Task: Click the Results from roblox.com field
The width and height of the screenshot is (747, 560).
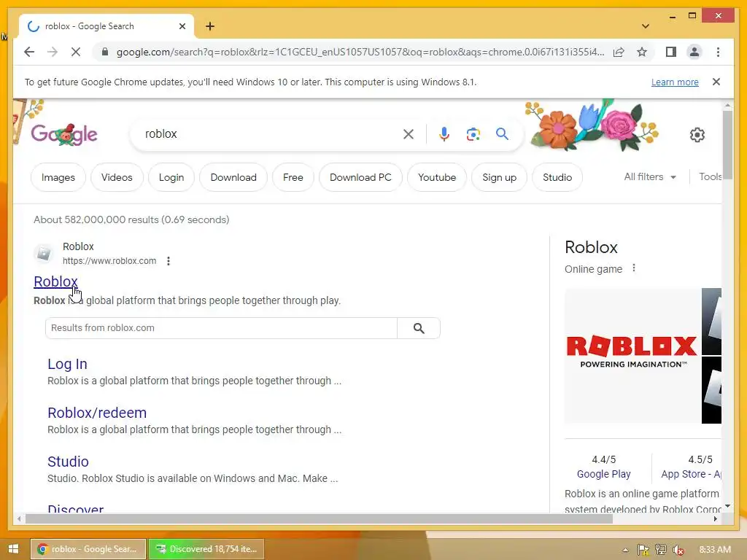Action: [x=221, y=328]
